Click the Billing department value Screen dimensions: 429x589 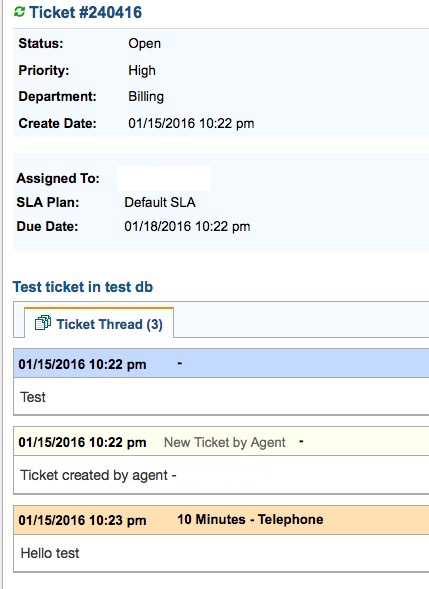146,97
